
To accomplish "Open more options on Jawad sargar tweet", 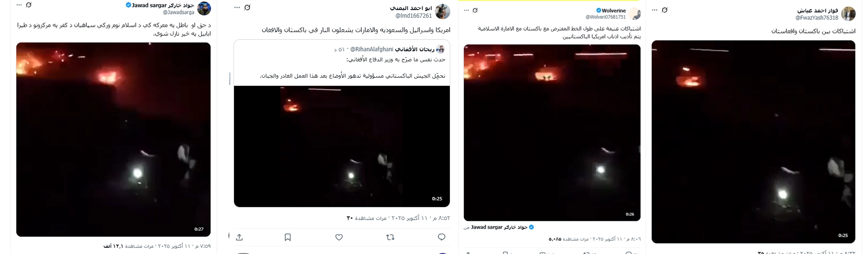I will pyautogui.click(x=19, y=5).
